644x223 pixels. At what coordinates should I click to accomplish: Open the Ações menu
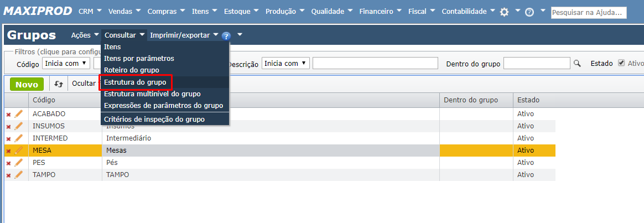point(85,35)
